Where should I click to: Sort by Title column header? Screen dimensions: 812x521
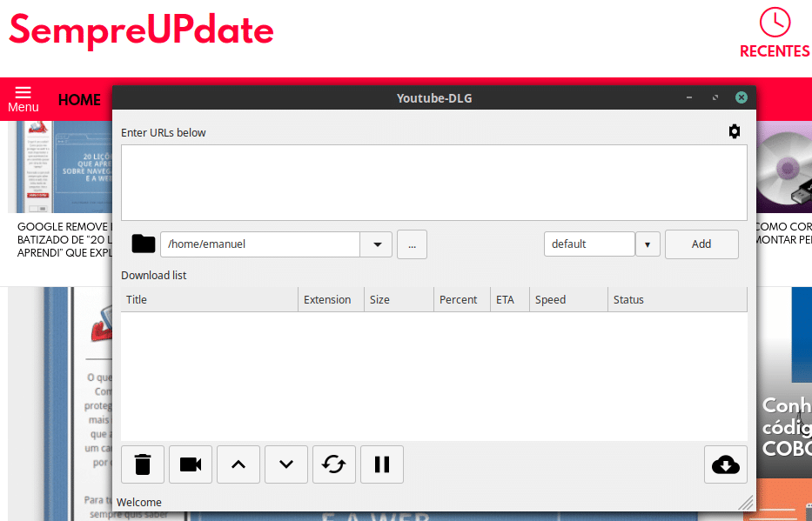209,299
